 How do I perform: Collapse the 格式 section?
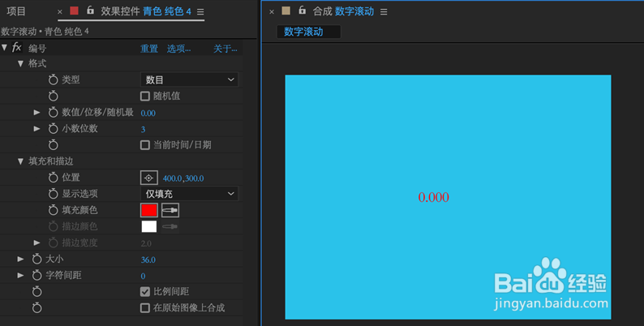pyautogui.click(x=20, y=63)
